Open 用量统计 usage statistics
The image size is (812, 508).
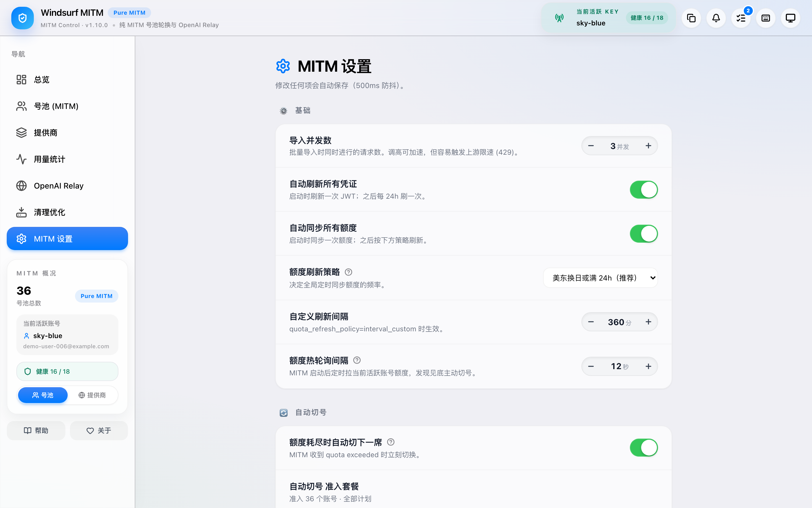67,159
